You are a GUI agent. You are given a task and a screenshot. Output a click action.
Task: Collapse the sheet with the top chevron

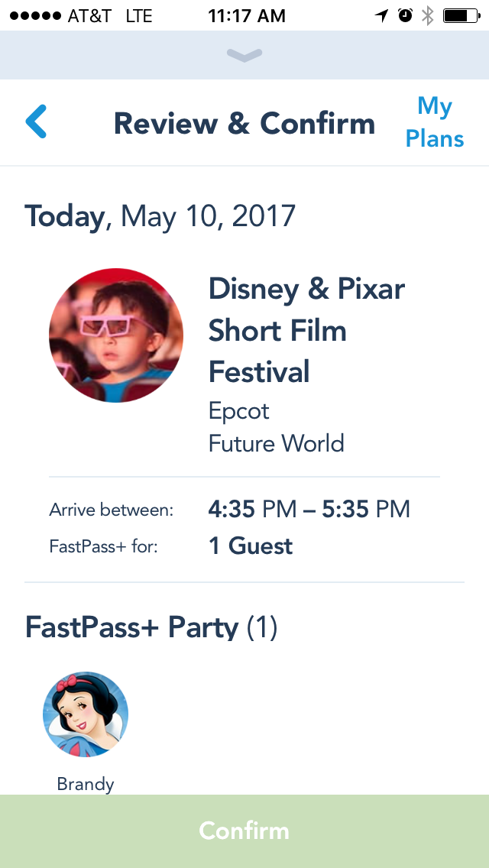(244, 55)
